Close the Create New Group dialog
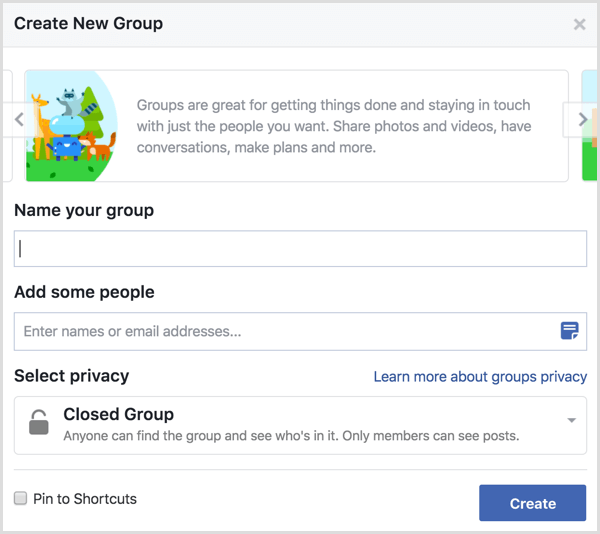Image resolution: width=600 pixels, height=534 pixels. (x=579, y=24)
